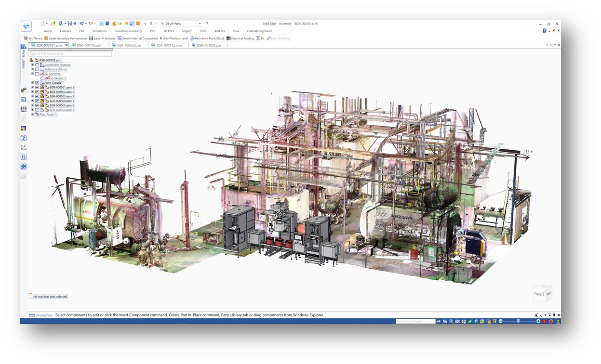Click the FRONT face of view cube
601x364 pixels.
[x=540, y=294]
